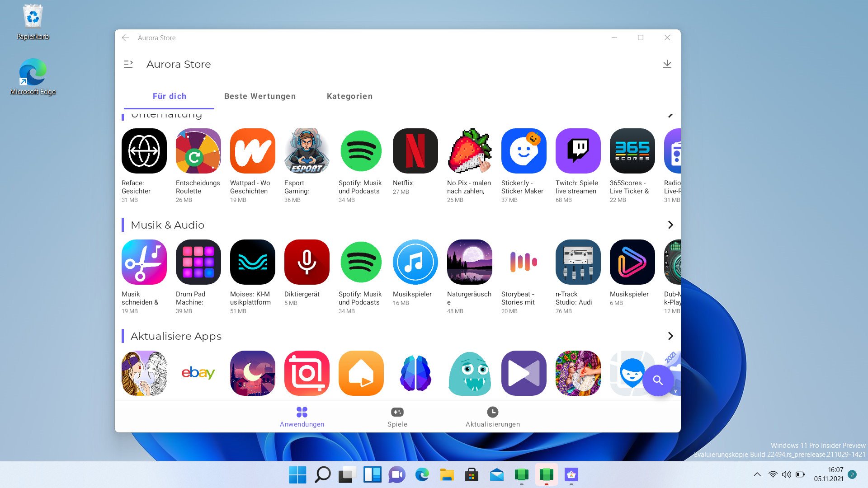Open the Spotify icon in Unterhaltung row
The height and width of the screenshot is (488, 868).
(361, 151)
